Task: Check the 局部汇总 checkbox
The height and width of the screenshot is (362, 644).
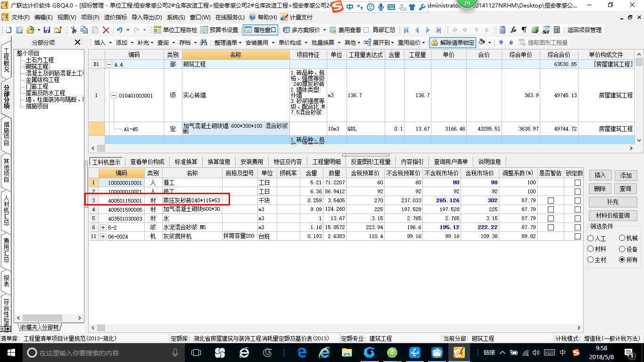Action: [367, 30]
